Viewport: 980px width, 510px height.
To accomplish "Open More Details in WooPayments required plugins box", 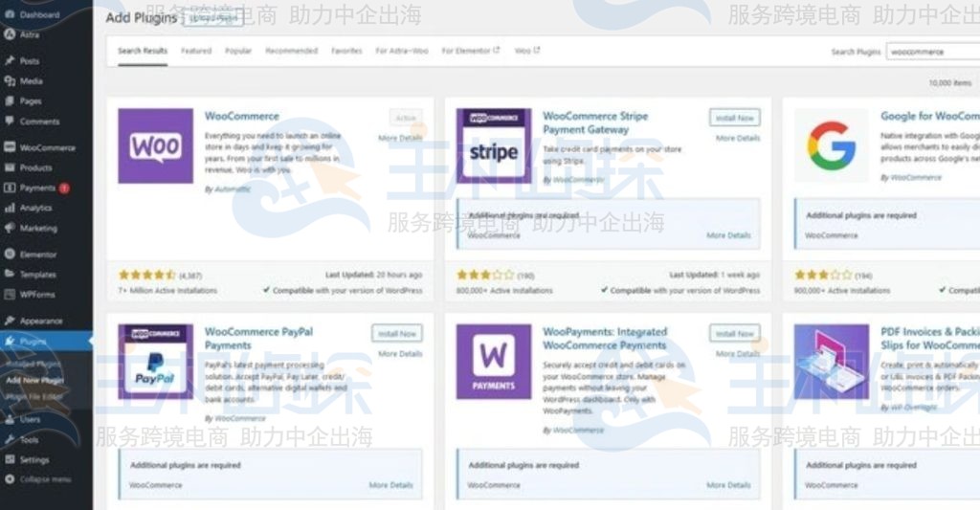I will [x=728, y=485].
